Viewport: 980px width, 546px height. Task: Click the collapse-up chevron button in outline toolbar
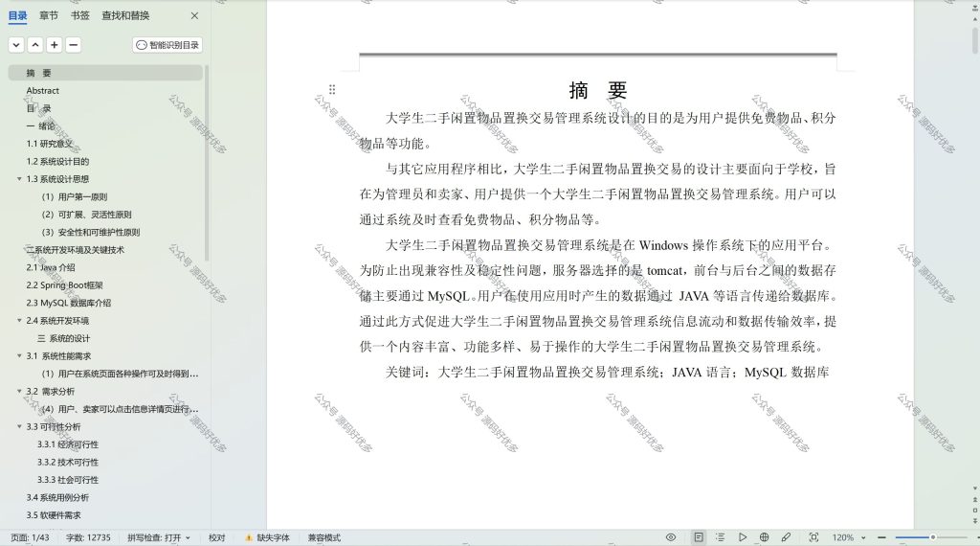[x=35, y=45]
